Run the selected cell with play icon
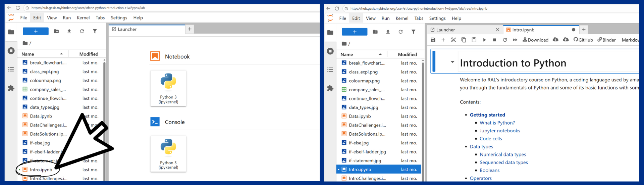 484,40
